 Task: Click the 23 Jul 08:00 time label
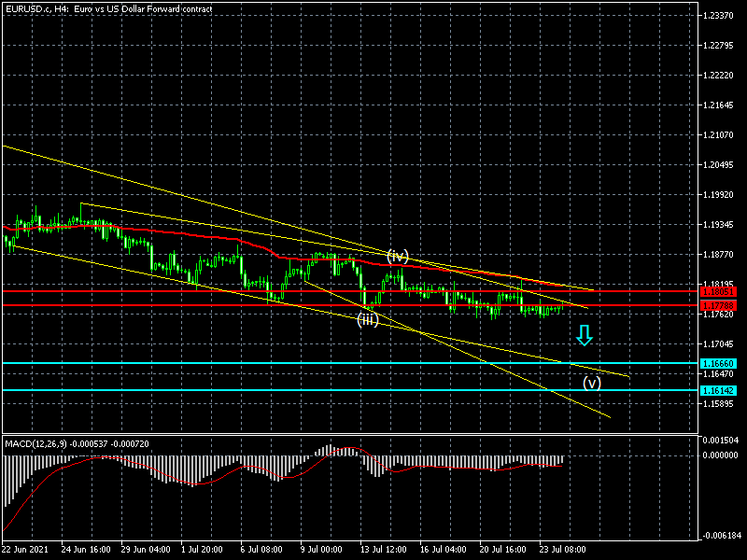click(562, 551)
